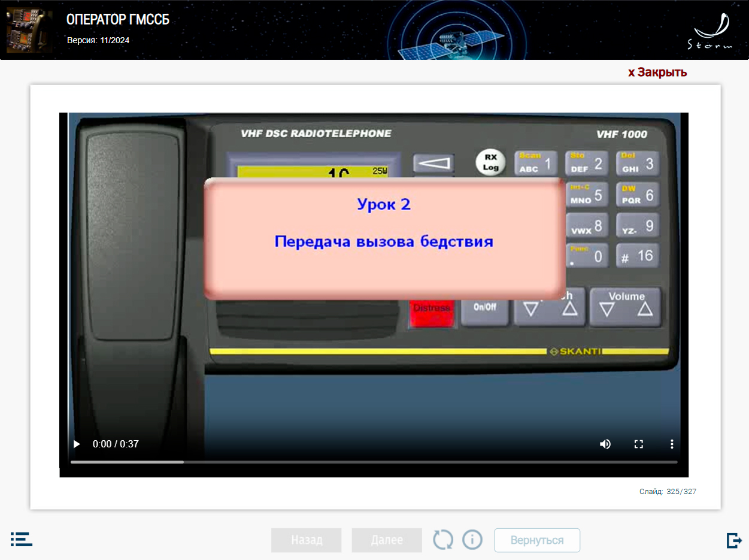
Task: Click the Squelch down arrow
Action: point(531,310)
